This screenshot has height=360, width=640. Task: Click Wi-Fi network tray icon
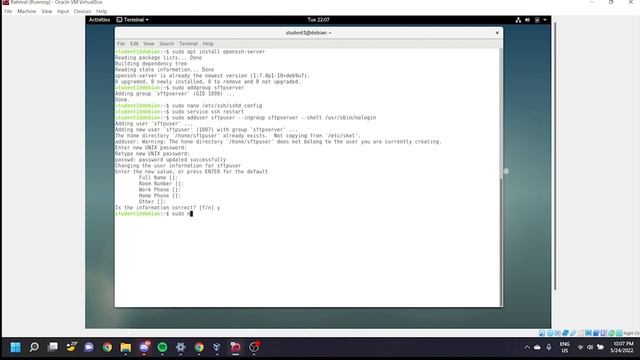pos(580,347)
